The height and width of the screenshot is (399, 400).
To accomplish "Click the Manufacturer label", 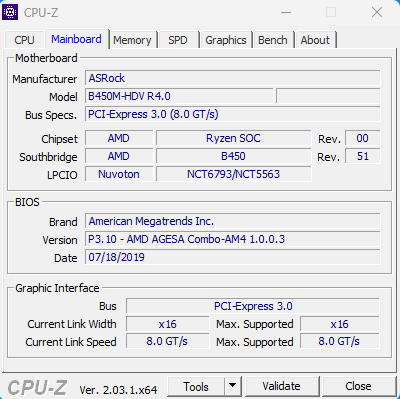I will 45,79.
